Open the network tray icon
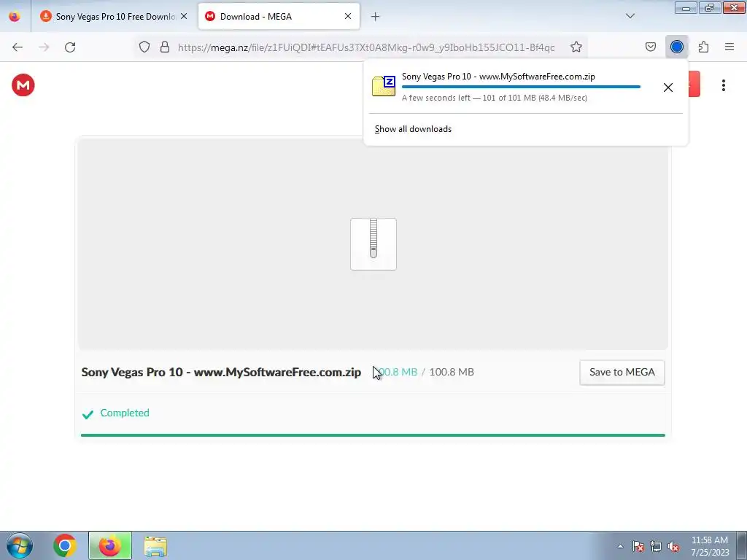 [656, 547]
